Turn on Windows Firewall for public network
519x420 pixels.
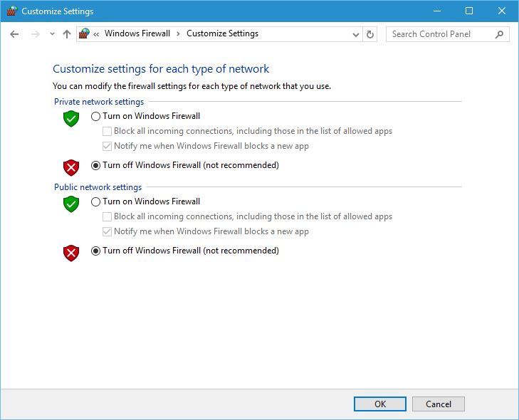[95, 201]
